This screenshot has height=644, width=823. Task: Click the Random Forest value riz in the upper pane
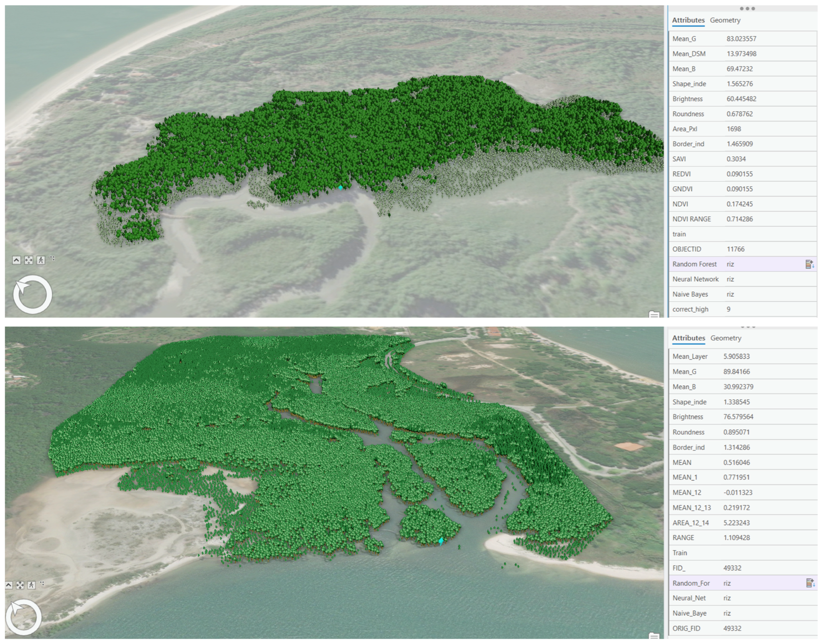pos(730,264)
